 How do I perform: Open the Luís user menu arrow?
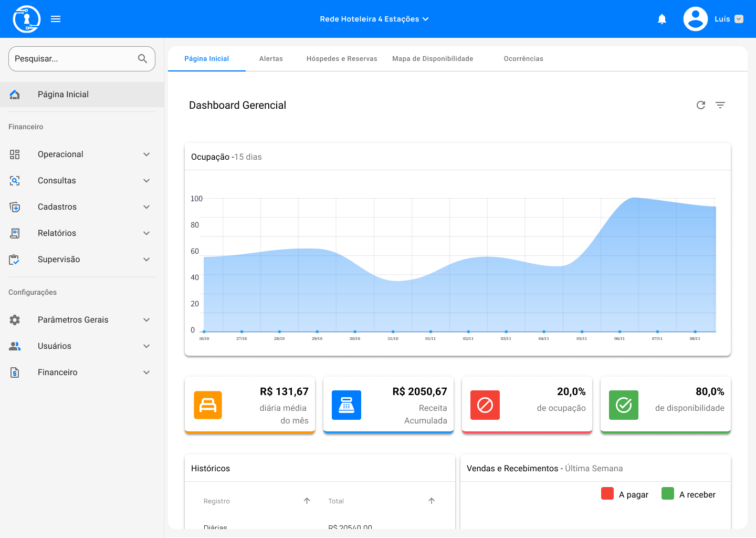pyautogui.click(x=739, y=19)
